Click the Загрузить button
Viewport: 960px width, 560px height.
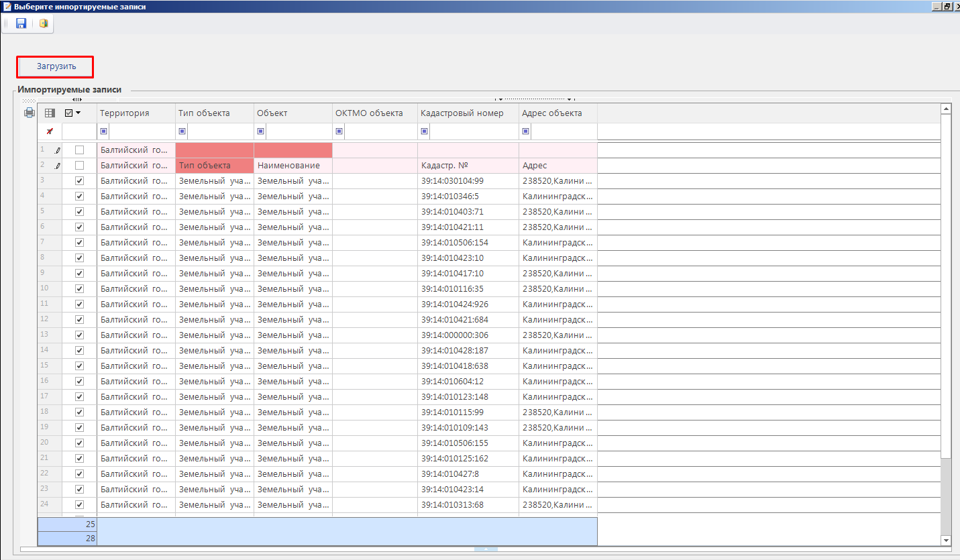56,67
